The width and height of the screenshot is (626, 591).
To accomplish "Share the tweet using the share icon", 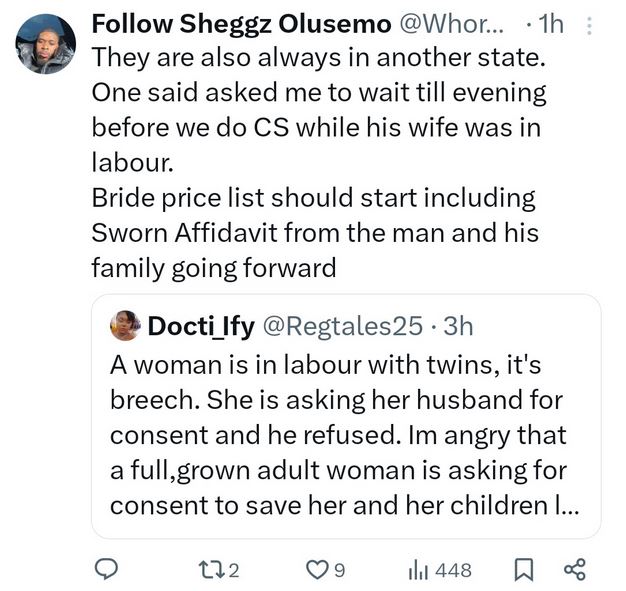I will [574, 570].
